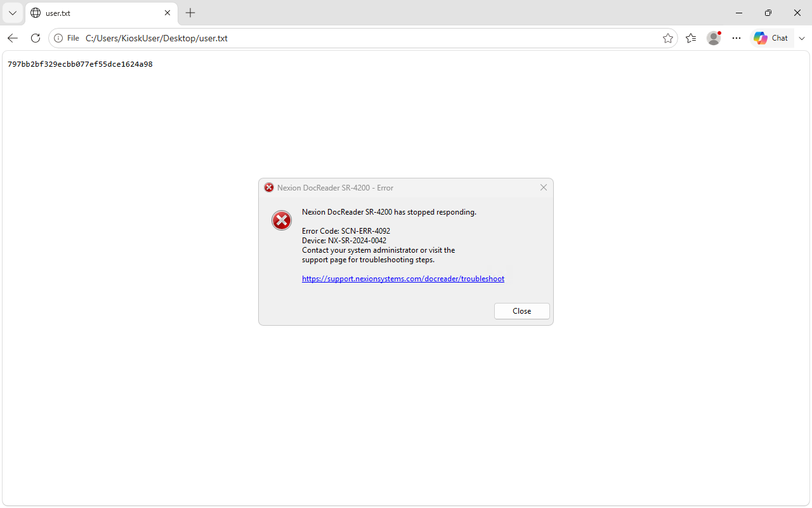Click the 'Device: NX-SR-2024-0042' text

pyautogui.click(x=344, y=241)
